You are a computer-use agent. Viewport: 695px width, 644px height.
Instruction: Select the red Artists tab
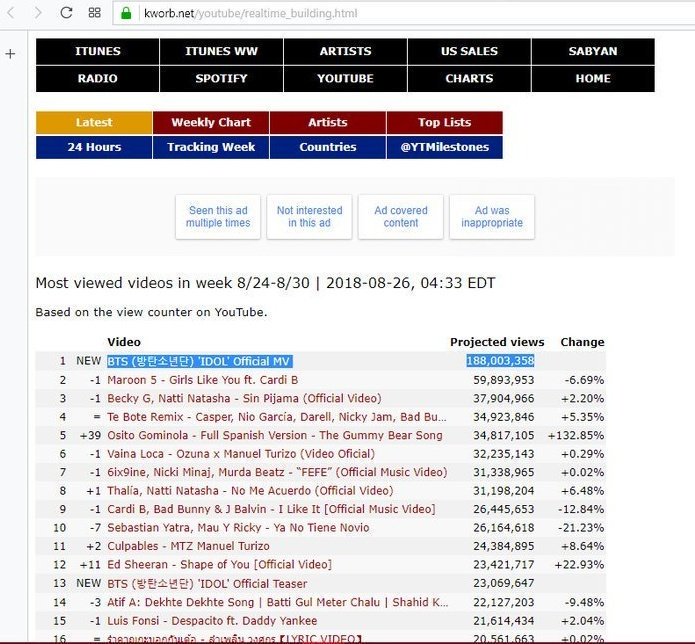pyautogui.click(x=328, y=122)
